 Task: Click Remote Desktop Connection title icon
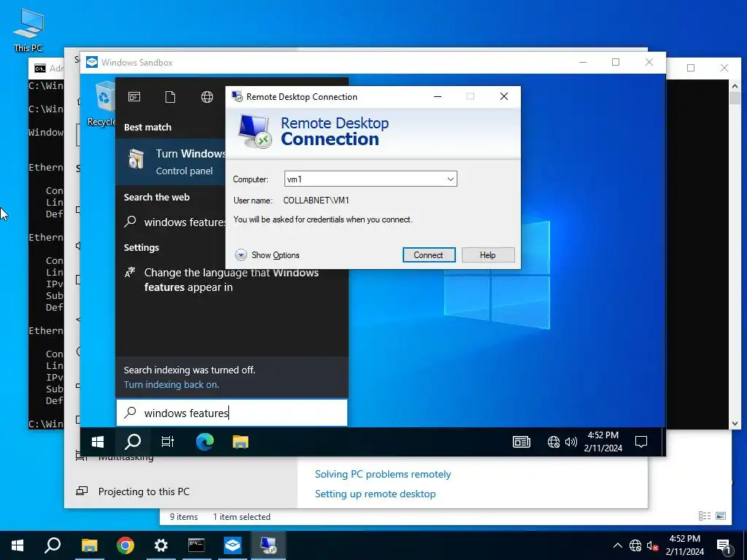tap(237, 96)
